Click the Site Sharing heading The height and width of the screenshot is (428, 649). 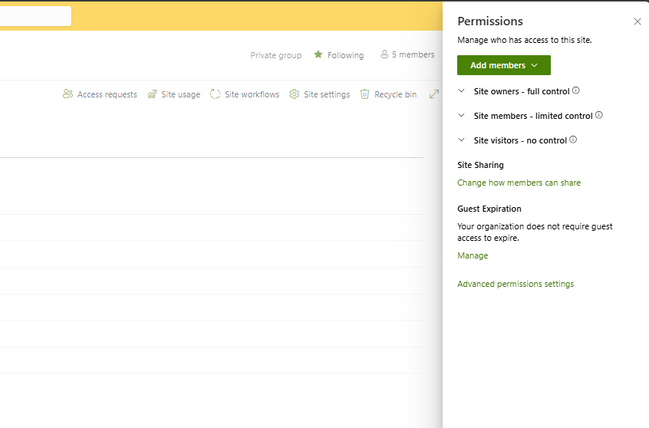coord(481,165)
